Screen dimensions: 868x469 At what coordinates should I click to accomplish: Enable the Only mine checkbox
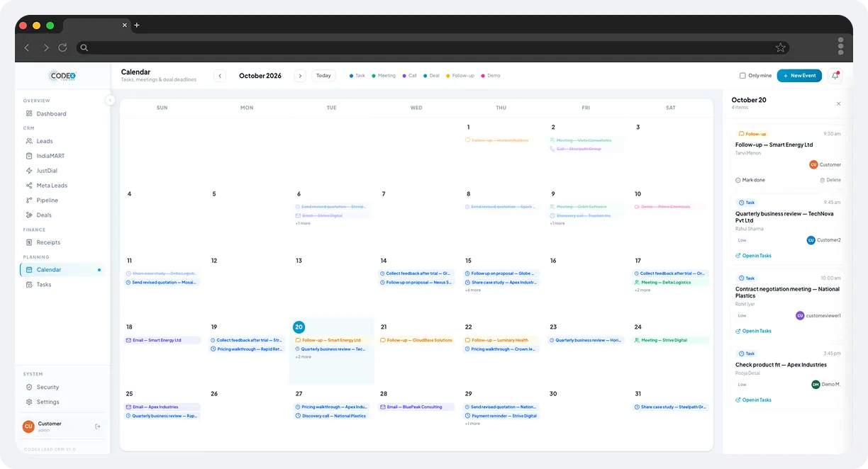click(742, 76)
